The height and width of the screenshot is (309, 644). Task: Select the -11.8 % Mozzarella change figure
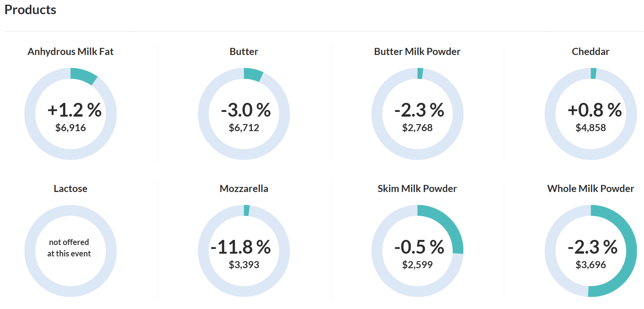click(241, 247)
